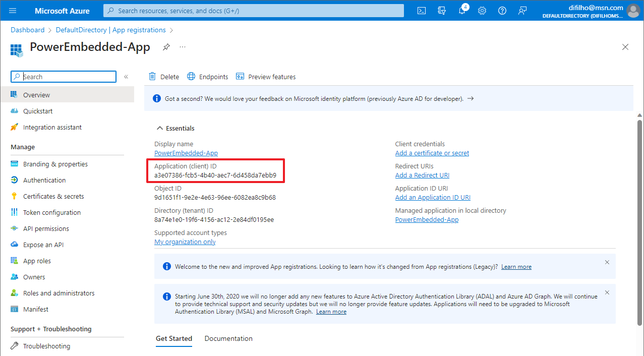Open the Endpoints toolbar button
Image resolution: width=644 pixels, height=356 pixels.
pyautogui.click(x=208, y=77)
